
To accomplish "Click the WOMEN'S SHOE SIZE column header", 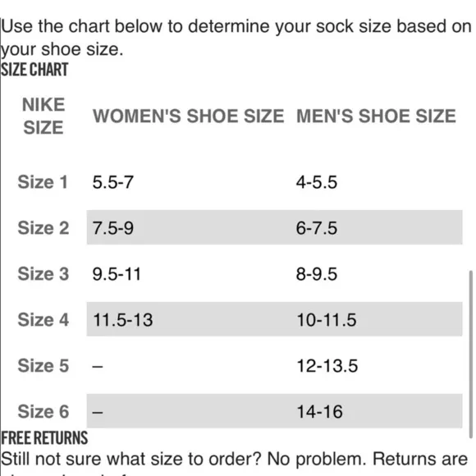I will click(188, 116).
